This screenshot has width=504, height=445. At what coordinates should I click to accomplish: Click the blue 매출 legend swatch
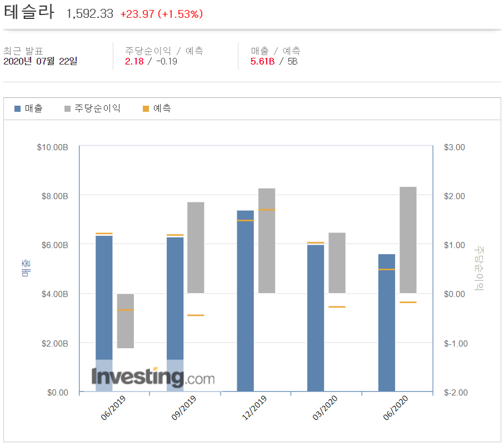(x=18, y=109)
